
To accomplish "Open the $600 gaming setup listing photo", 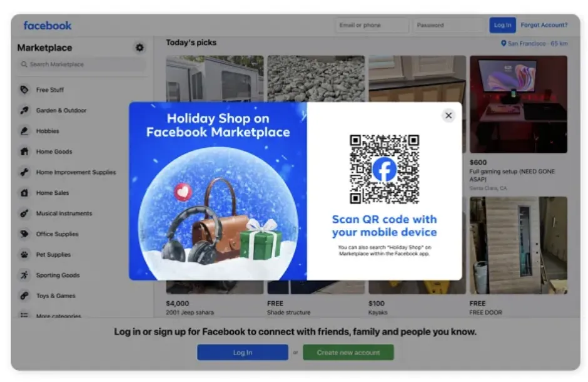I will click(518, 104).
